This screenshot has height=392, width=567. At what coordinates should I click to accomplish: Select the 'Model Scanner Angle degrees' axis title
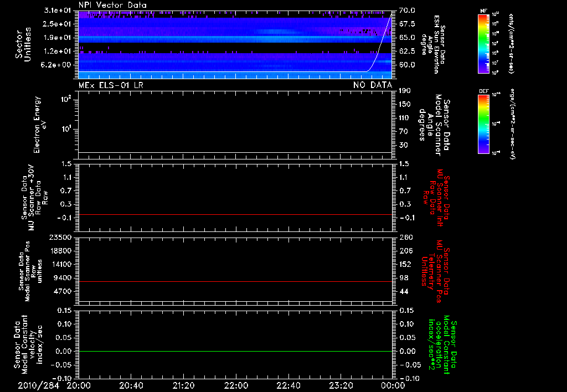point(434,125)
